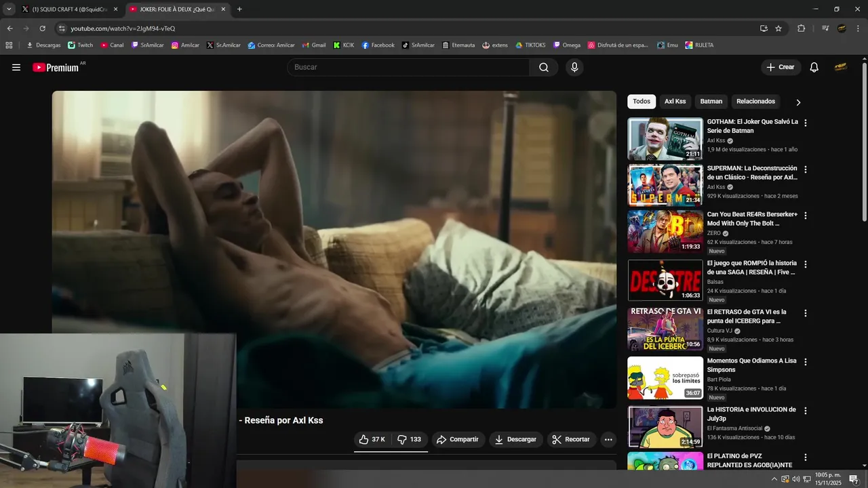Open options for SUPERMAN review video
Viewport: 868px width, 488px height.
[806, 169]
